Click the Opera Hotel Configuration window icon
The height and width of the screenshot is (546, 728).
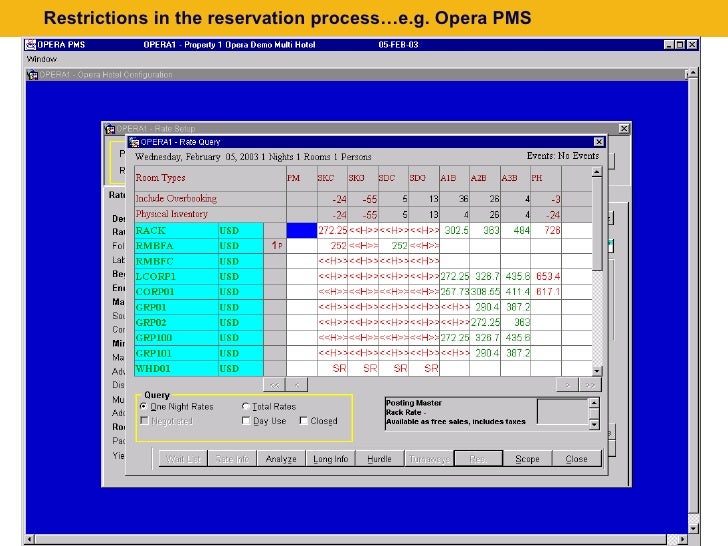coord(32,75)
